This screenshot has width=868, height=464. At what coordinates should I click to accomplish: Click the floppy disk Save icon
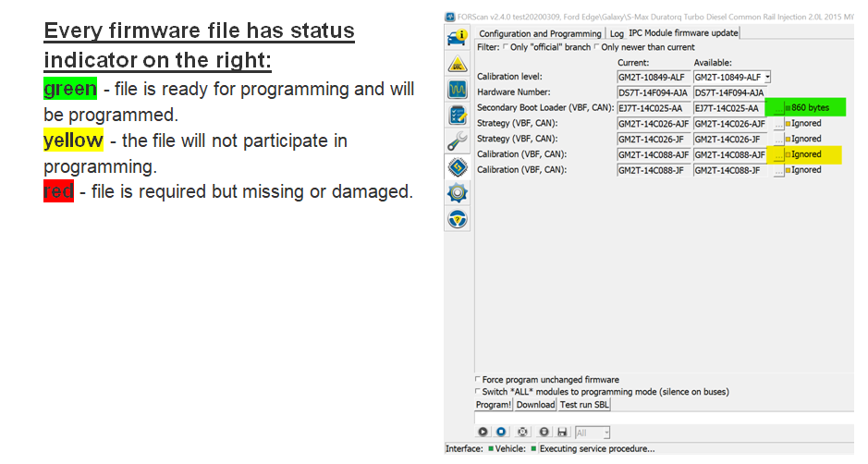(562, 432)
